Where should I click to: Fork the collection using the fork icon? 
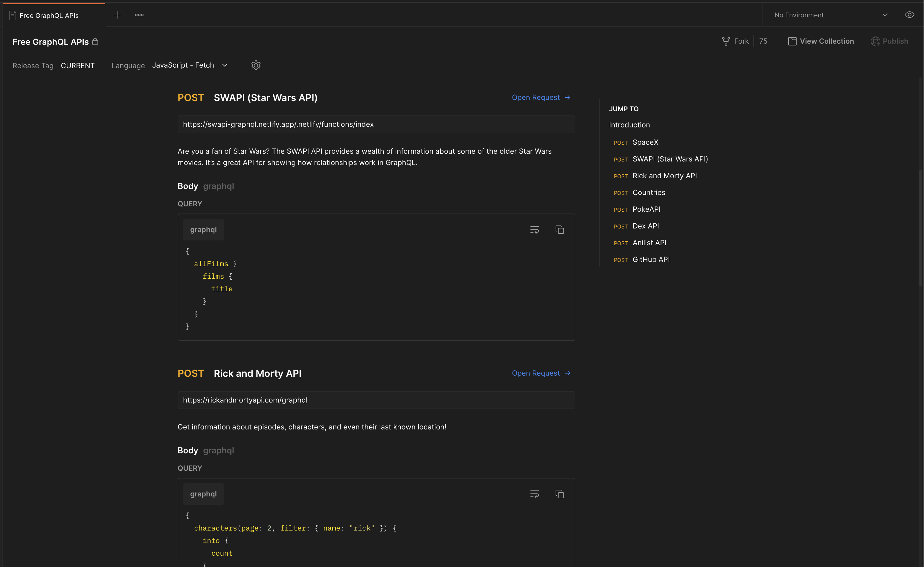pyautogui.click(x=726, y=41)
